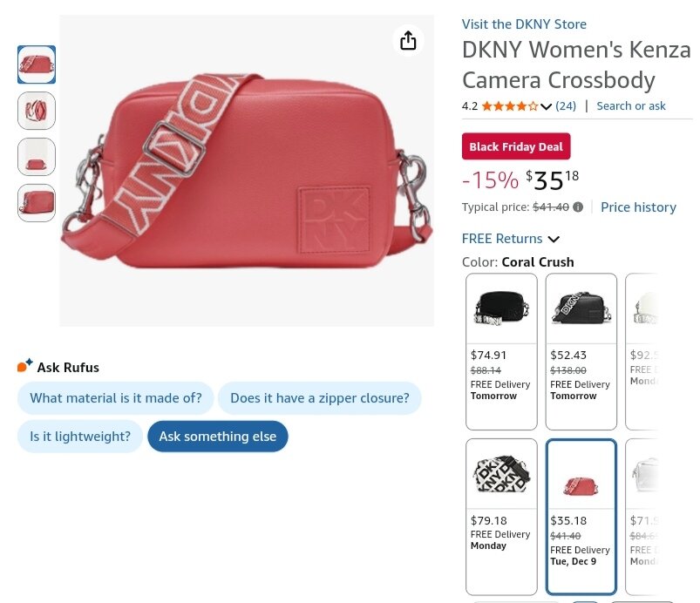700x603 pixels.
Task: Select the second thumbnail showing bag straps
Action: pyautogui.click(x=37, y=111)
